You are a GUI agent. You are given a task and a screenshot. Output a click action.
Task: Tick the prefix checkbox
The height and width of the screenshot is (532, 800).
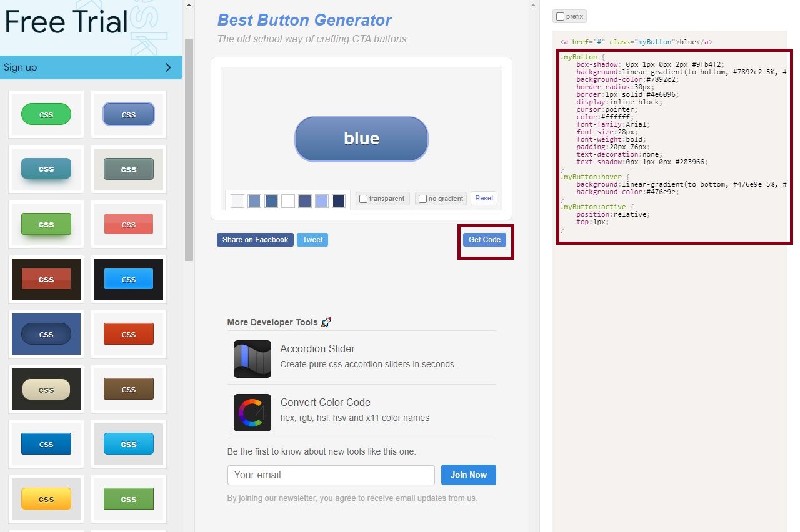click(561, 17)
